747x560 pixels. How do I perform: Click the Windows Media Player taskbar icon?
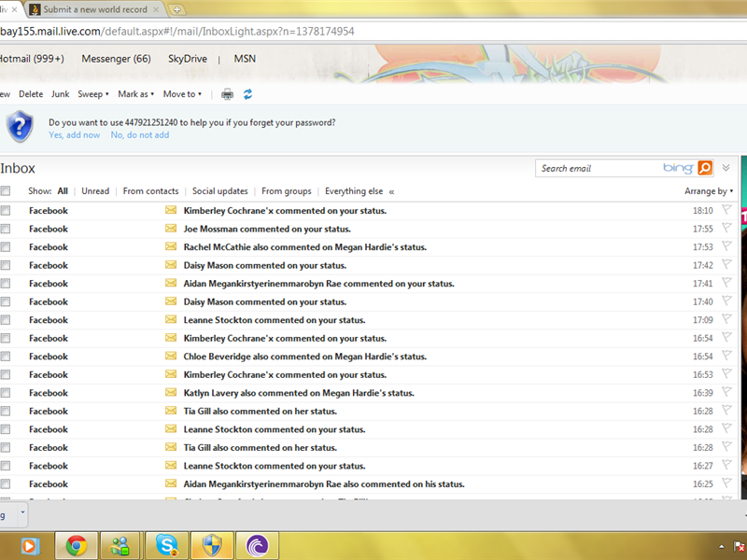(x=30, y=545)
